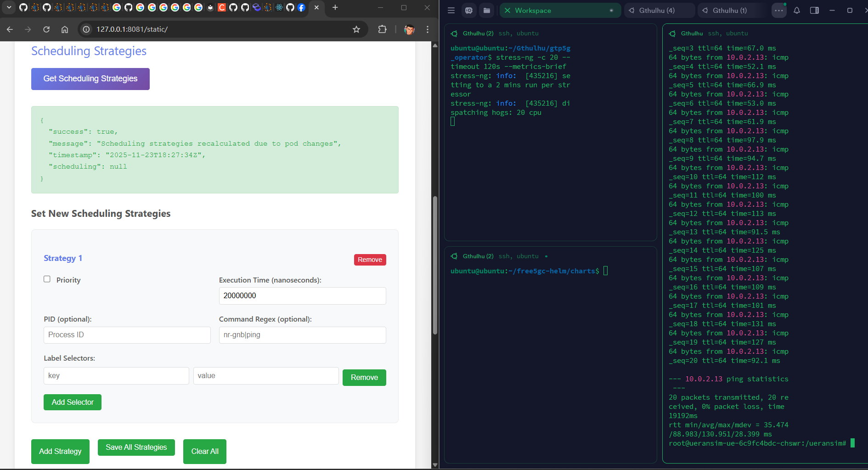This screenshot has width=868, height=470.
Task: Focus the Execution Time input field
Action: tap(302, 296)
